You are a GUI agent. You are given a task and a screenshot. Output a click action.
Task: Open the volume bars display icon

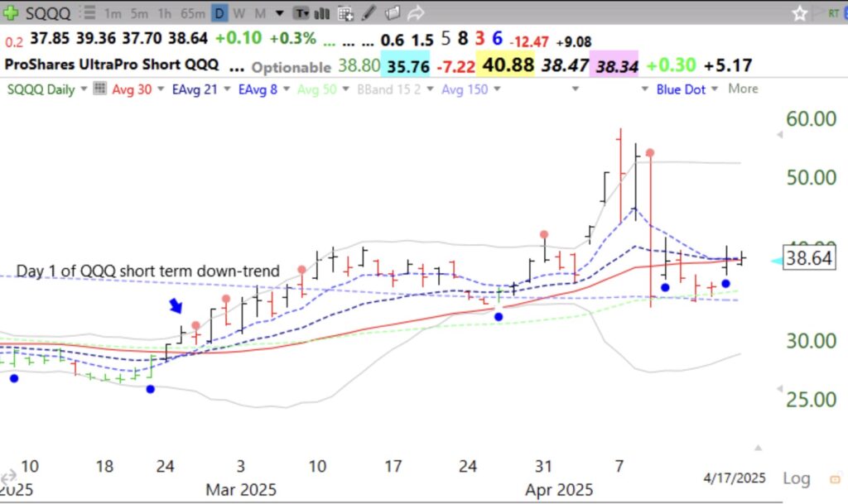click(x=323, y=13)
